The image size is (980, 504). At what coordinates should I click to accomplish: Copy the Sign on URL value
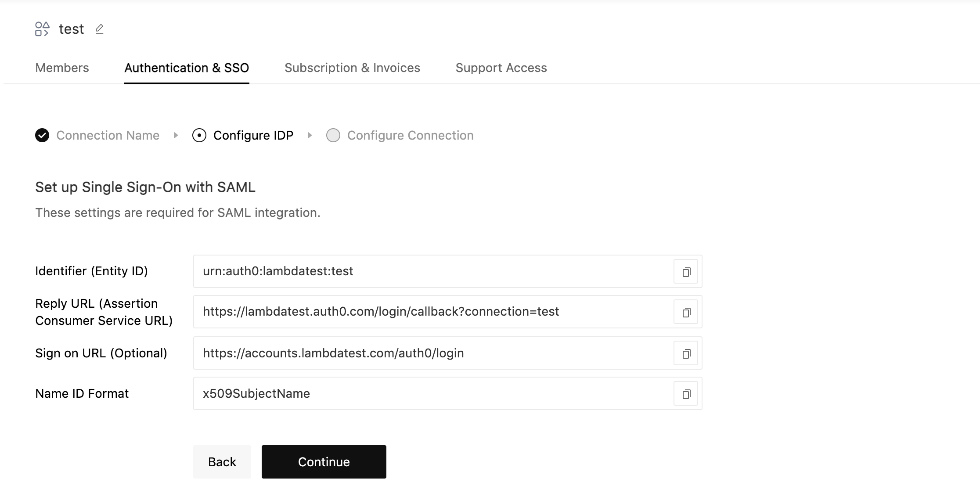pyautogui.click(x=685, y=353)
